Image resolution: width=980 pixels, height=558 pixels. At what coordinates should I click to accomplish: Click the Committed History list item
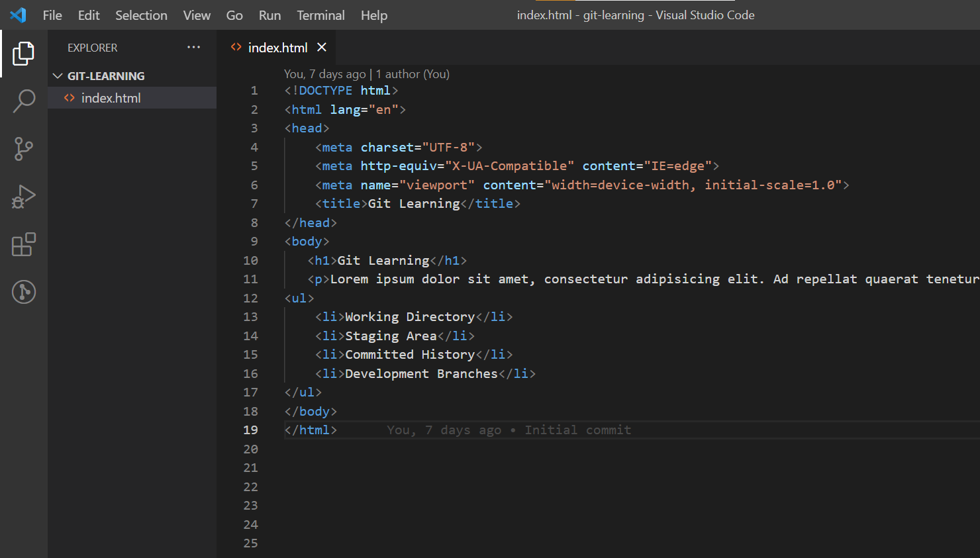pos(414,355)
